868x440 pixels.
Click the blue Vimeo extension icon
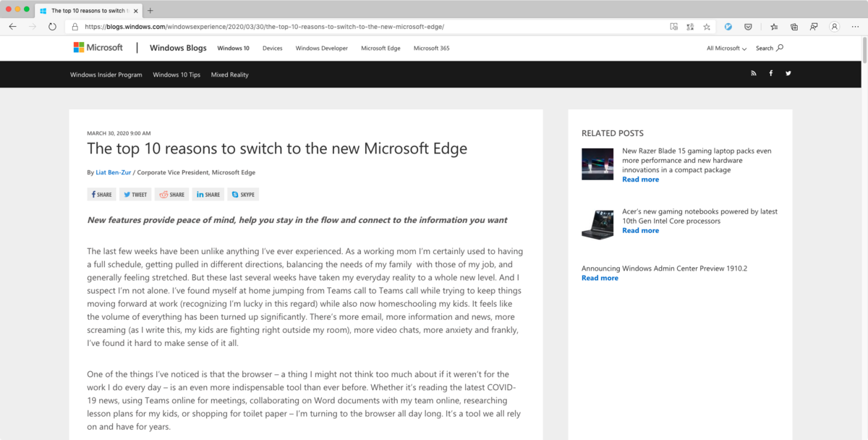tap(728, 27)
